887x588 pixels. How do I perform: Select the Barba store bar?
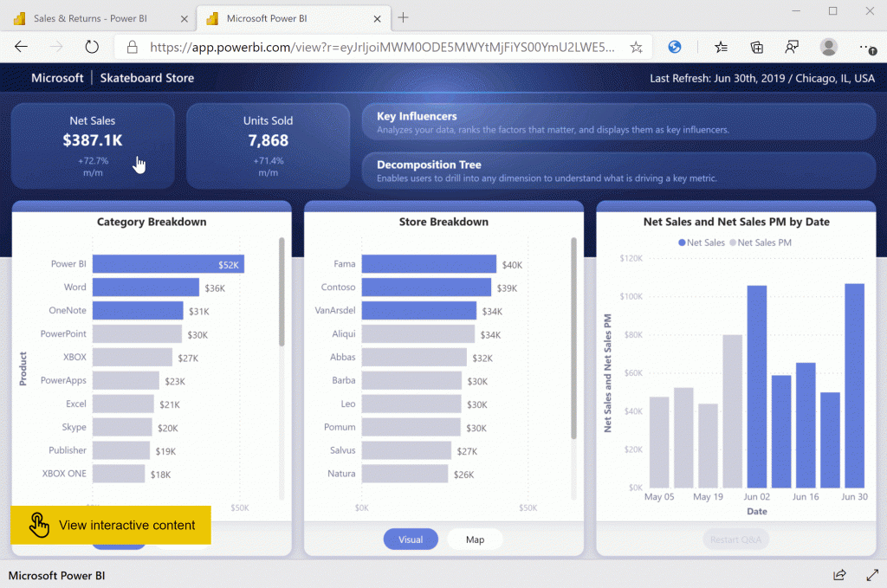tap(411, 380)
